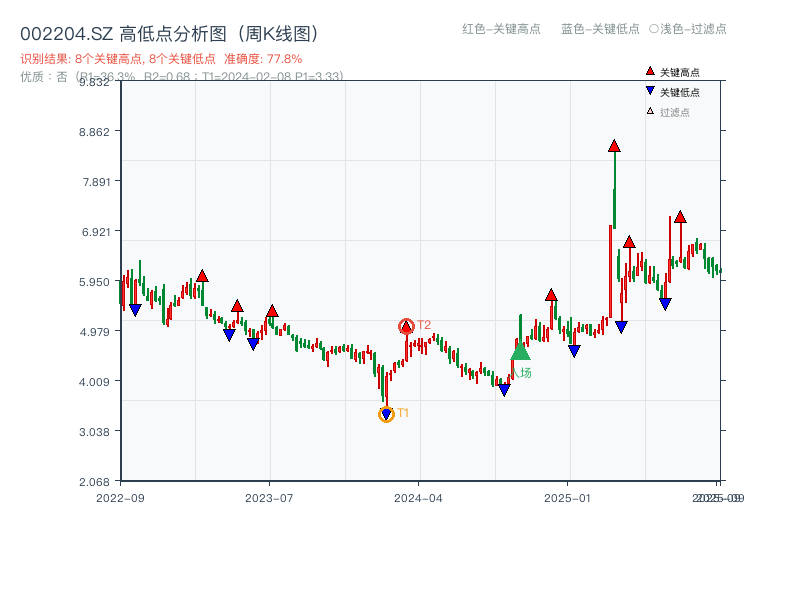Select the blue down-triangle near 2024-04 low

tap(503, 390)
